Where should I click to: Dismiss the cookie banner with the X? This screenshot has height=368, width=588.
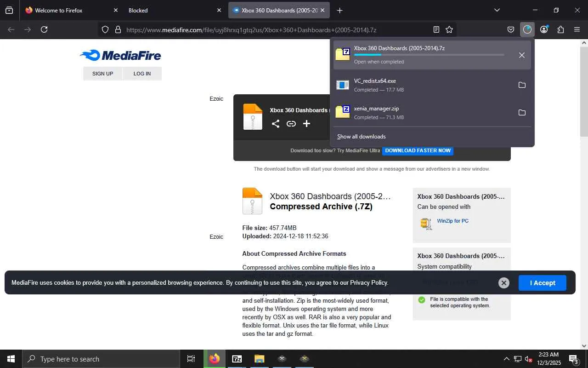pos(504,283)
